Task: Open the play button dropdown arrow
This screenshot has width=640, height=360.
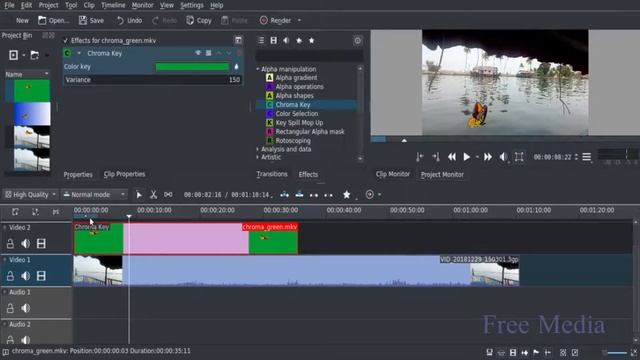Action: [477, 157]
